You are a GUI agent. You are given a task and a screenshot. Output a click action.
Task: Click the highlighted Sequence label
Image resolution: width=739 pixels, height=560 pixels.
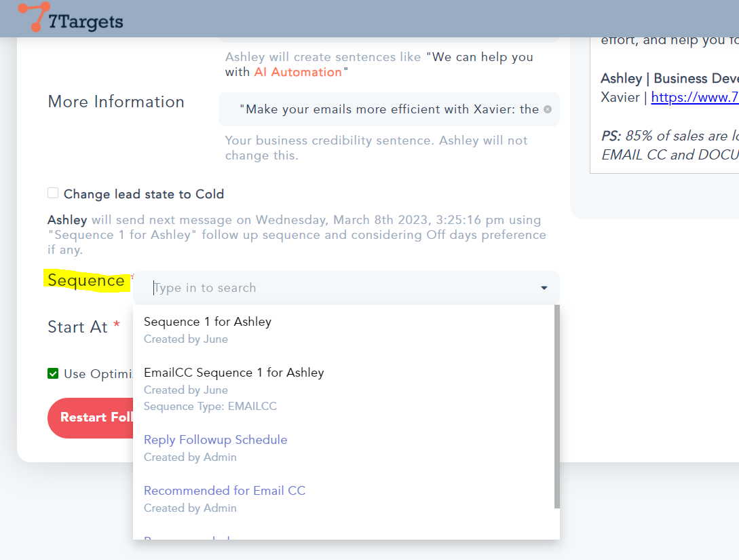(86, 280)
